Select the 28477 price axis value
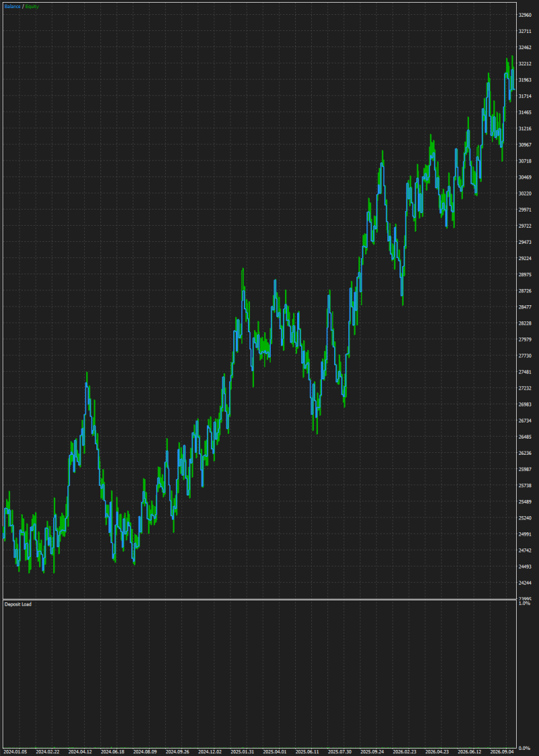 [525, 307]
